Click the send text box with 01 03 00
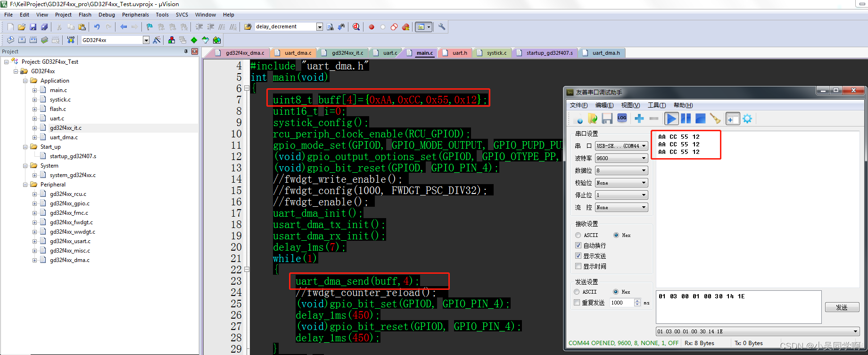This screenshot has height=355, width=868. click(739, 307)
